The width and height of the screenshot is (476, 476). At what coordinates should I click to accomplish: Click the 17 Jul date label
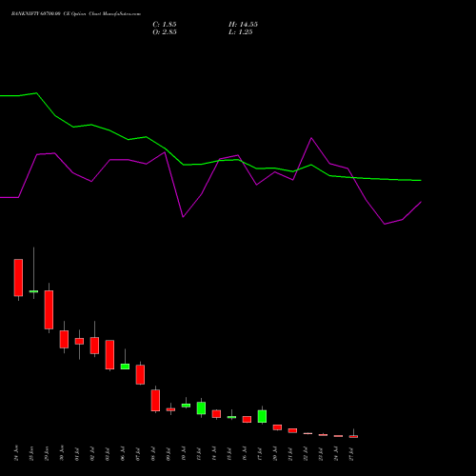coord(260,454)
